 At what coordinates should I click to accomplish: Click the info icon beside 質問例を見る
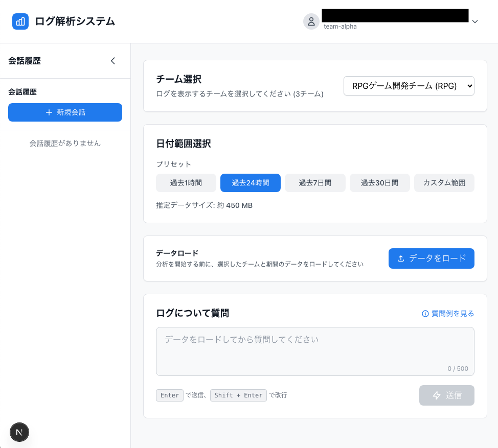[x=425, y=313]
